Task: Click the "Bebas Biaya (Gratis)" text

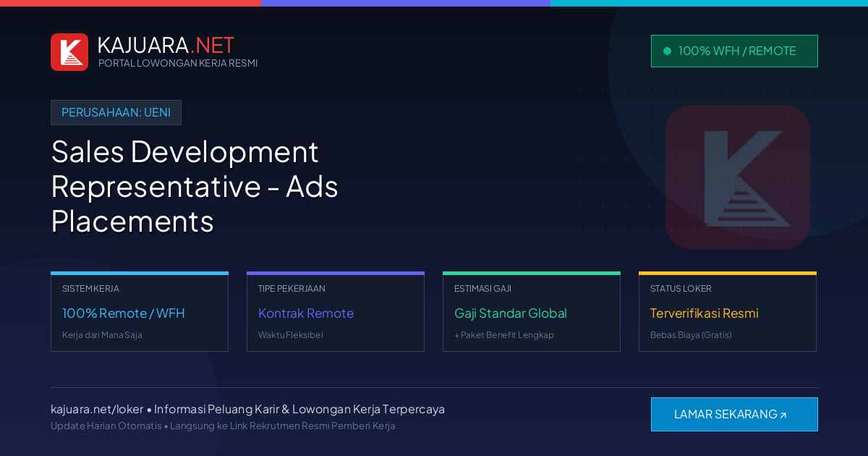Action: (691, 335)
